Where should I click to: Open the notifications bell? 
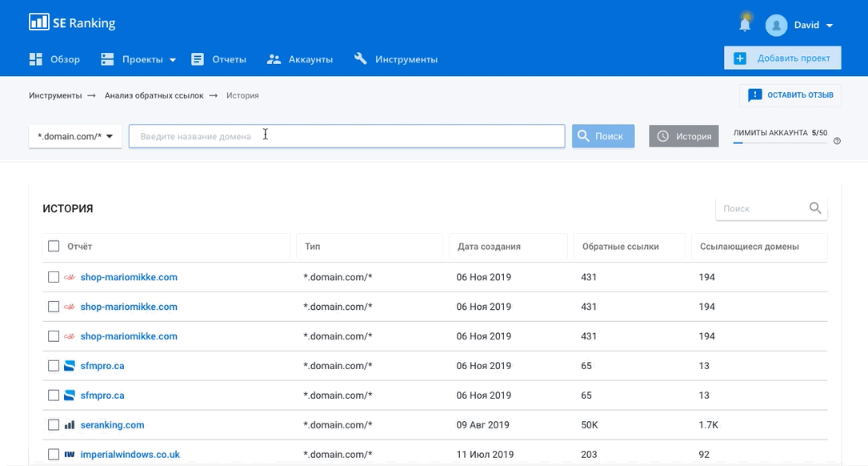(x=745, y=24)
